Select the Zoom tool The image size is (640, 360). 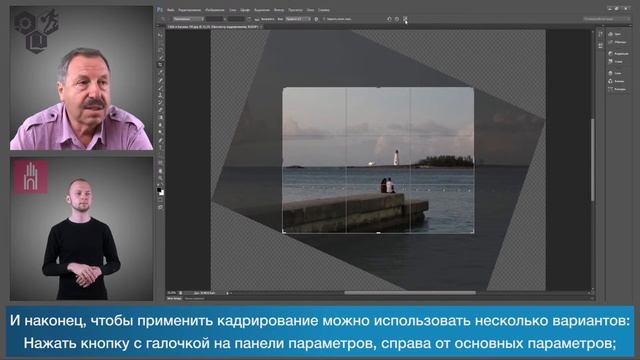click(160, 178)
